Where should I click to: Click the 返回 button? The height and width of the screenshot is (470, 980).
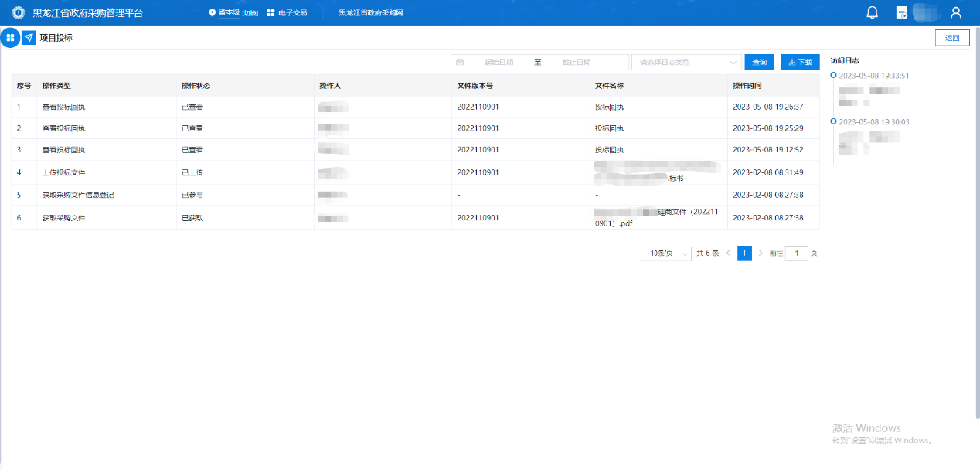(951, 38)
